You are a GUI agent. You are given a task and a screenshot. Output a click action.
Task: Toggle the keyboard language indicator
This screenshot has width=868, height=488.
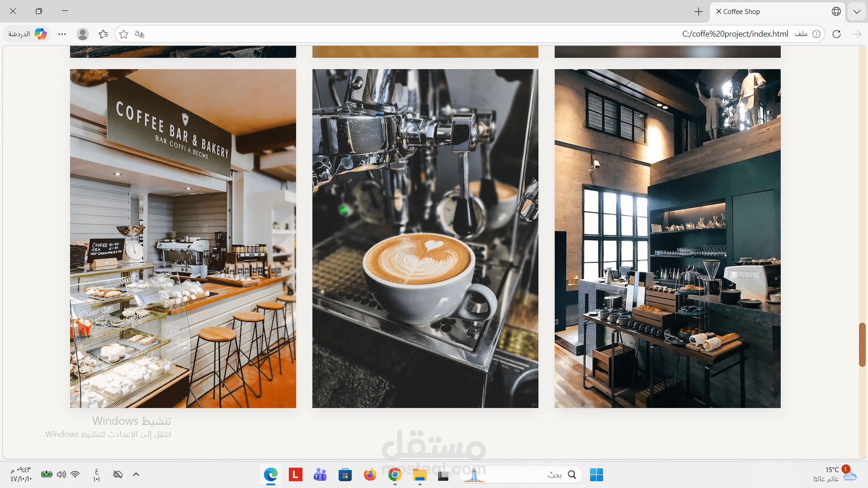pyautogui.click(x=96, y=474)
